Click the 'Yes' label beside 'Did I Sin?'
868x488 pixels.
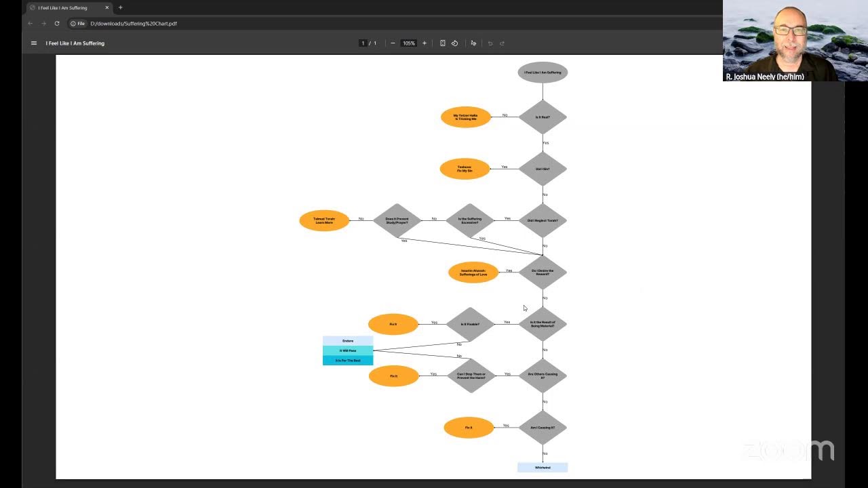pyautogui.click(x=505, y=167)
